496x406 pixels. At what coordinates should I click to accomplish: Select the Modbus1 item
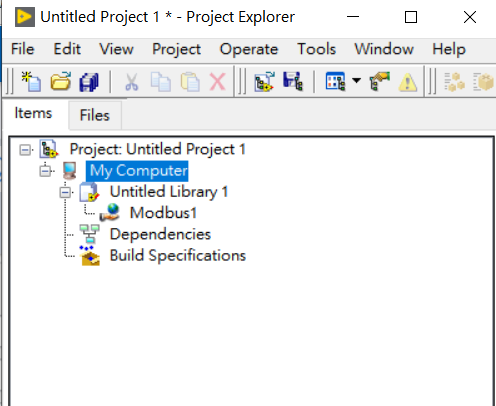(x=163, y=213)
